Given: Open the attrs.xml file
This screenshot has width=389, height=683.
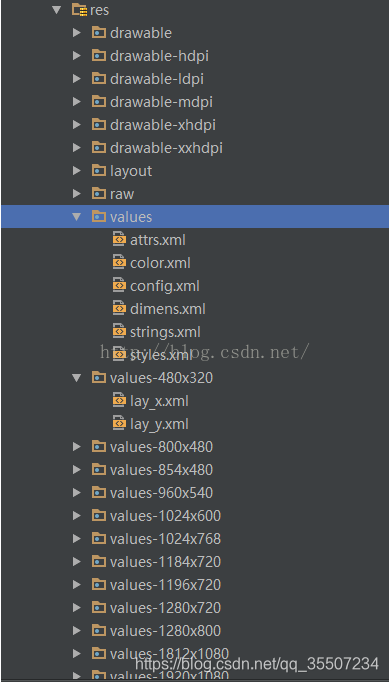Looking at the screenshot, I should click(158, 240).
